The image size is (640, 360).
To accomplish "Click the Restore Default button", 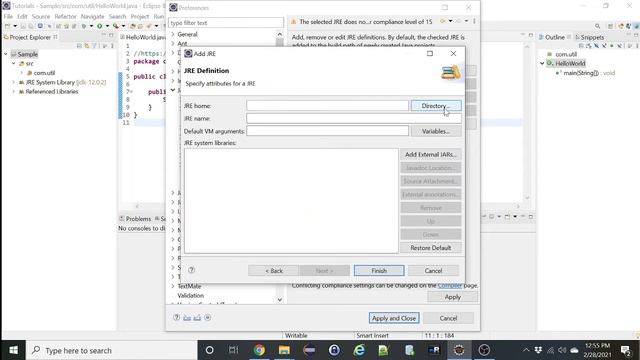I will [431, 247].
